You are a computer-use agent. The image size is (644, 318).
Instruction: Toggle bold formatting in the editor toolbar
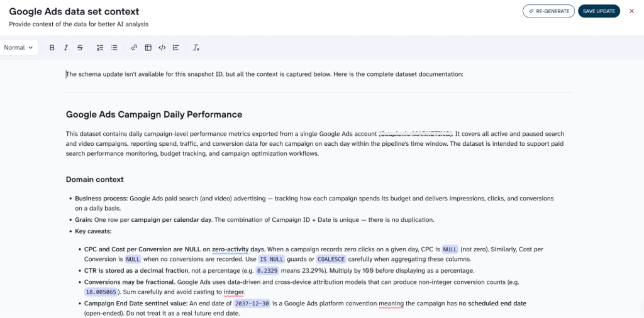(52, 48)
